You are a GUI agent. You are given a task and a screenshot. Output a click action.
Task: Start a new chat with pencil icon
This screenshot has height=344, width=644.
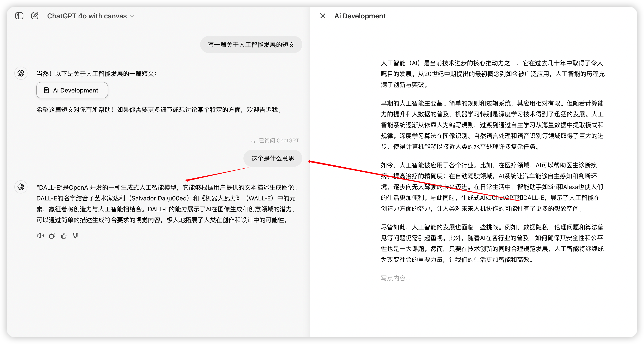[x=35, y=16]
